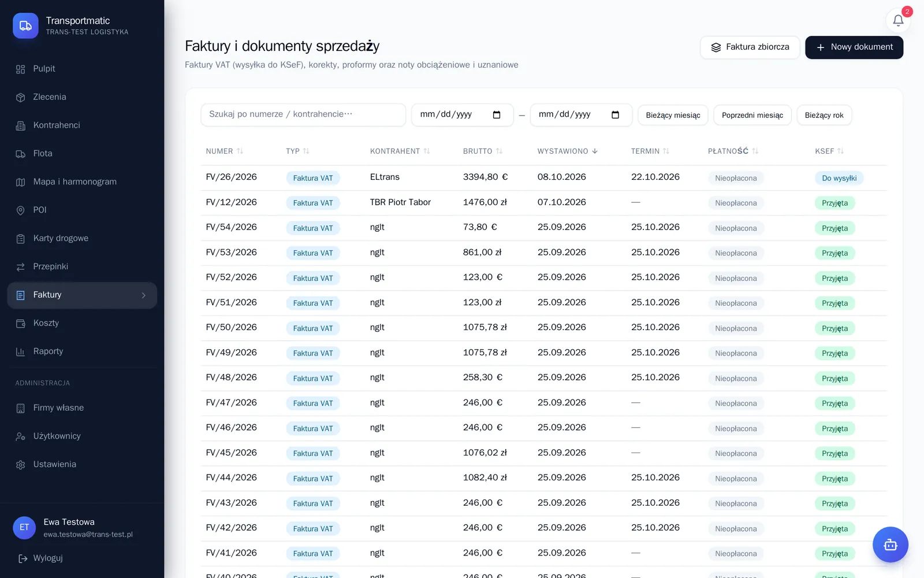Click the Zlecenia box icon
The image size is (924, 578).
(x=21, y=97)
